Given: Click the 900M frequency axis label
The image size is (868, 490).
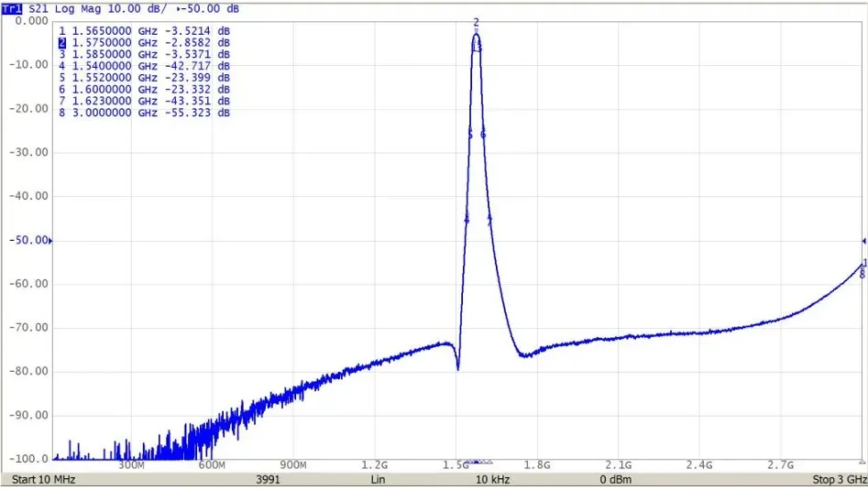Looking at the screenshot, I should click(292, 465).
